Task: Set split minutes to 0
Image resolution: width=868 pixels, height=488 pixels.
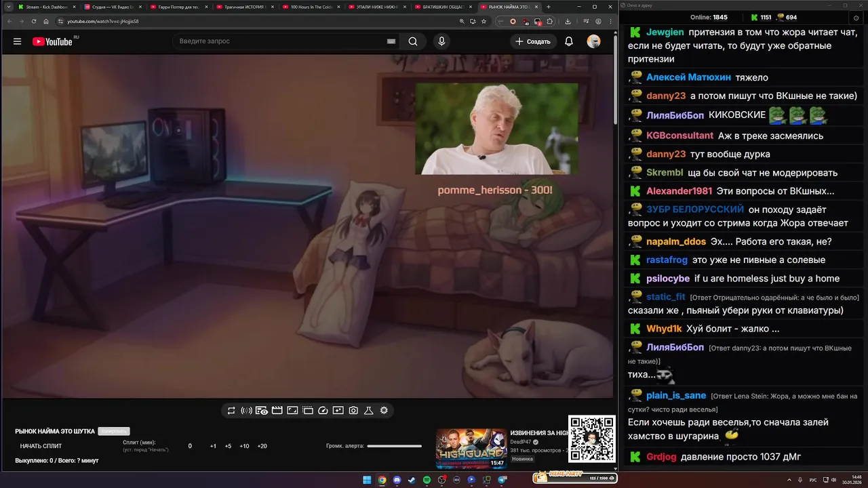Action: point(190,446)
